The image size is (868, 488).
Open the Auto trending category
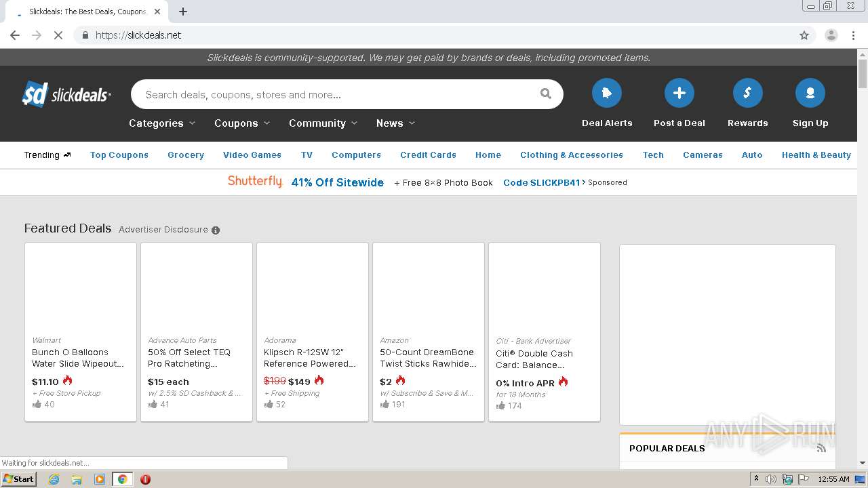pos(752,155)
